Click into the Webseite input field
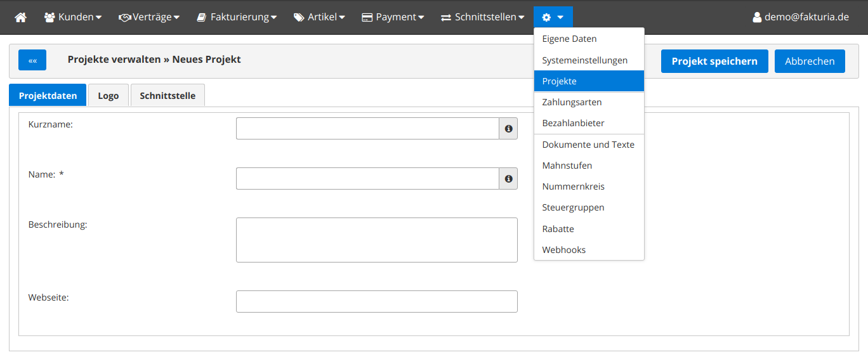Viewport: 868px width, 357px height. [376, 302]
